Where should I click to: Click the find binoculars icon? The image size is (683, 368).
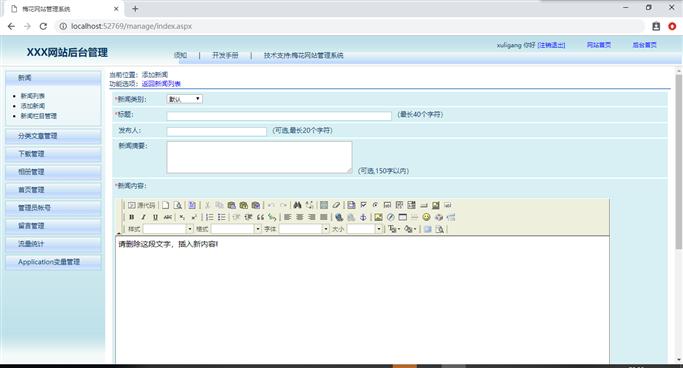point(297,205)
